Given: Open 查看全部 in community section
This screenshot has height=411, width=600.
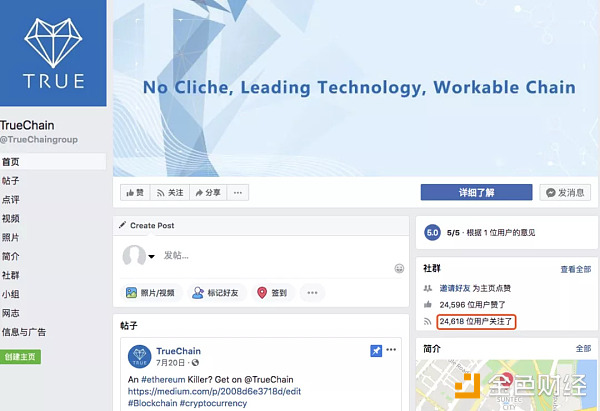Looking at the screenshot, I should pyautogui.click(x=576, y=269).
